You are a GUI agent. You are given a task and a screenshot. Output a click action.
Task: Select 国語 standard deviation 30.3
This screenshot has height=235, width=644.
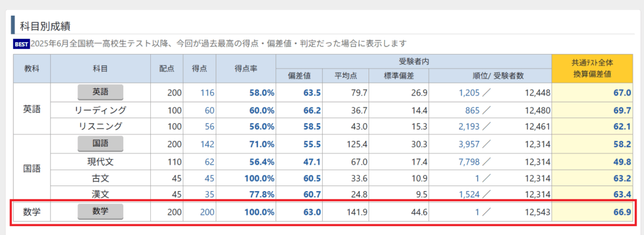click(419, 145)
